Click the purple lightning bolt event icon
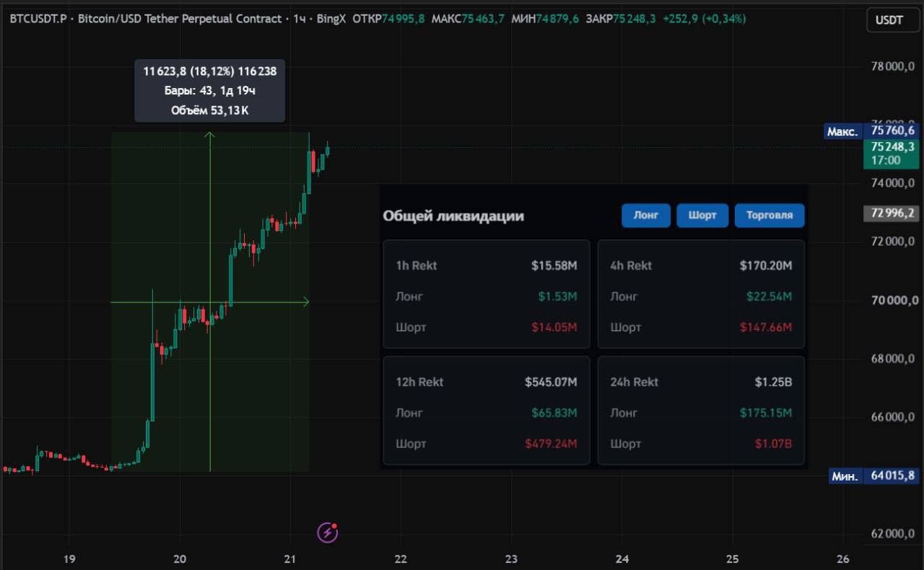This screenshot has height=570, width=924. pos(328,532)
